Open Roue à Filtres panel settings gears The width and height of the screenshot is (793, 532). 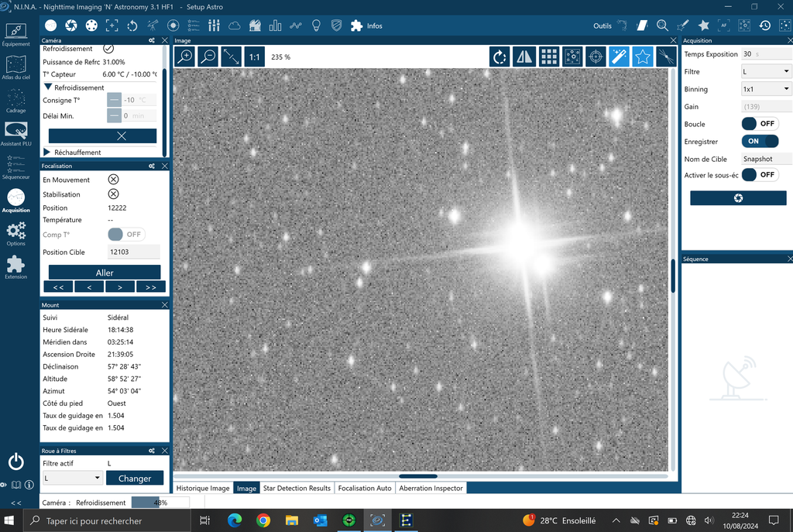click(152, 451)
